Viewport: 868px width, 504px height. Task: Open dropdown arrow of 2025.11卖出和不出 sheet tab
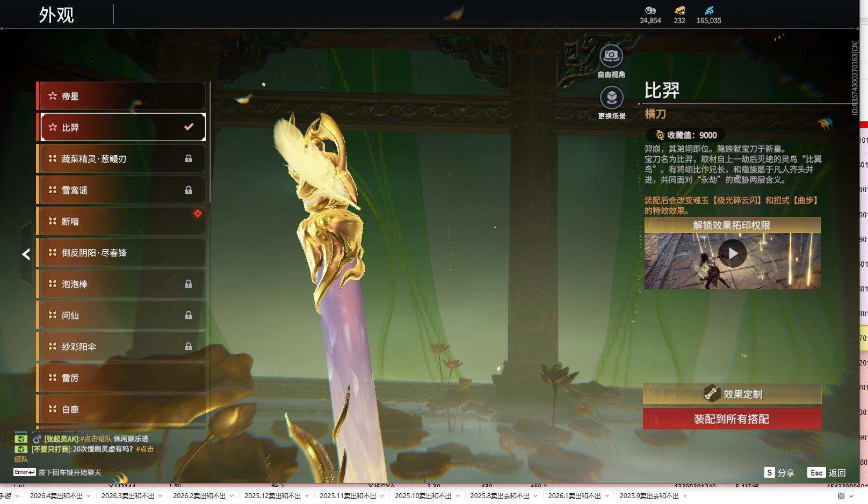382,496
